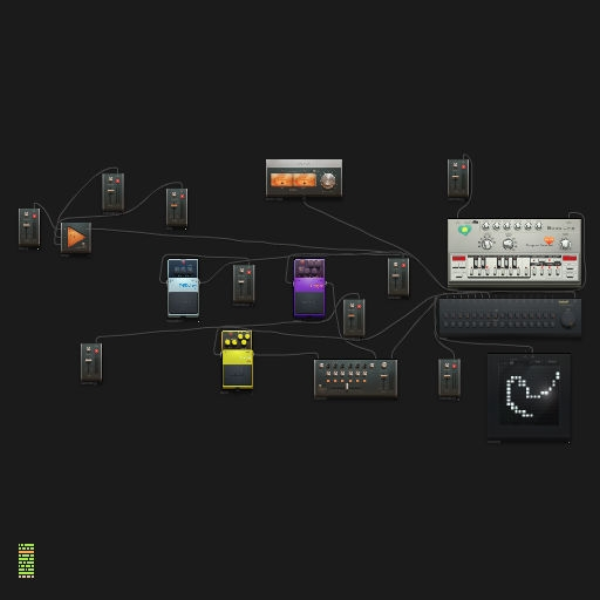Select the yellow stompbox pedal
Image resolution: width=600 pixels, height=600 pixels.
coord(237,359)
